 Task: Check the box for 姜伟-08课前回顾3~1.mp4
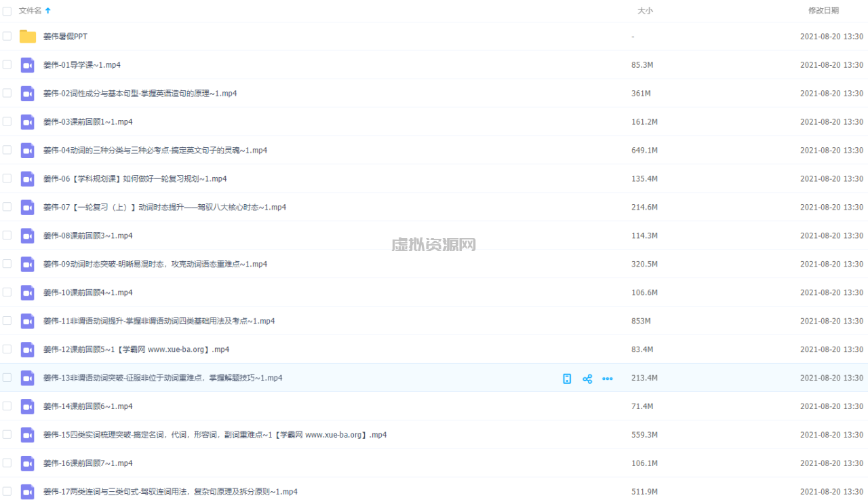click(7, 236)
